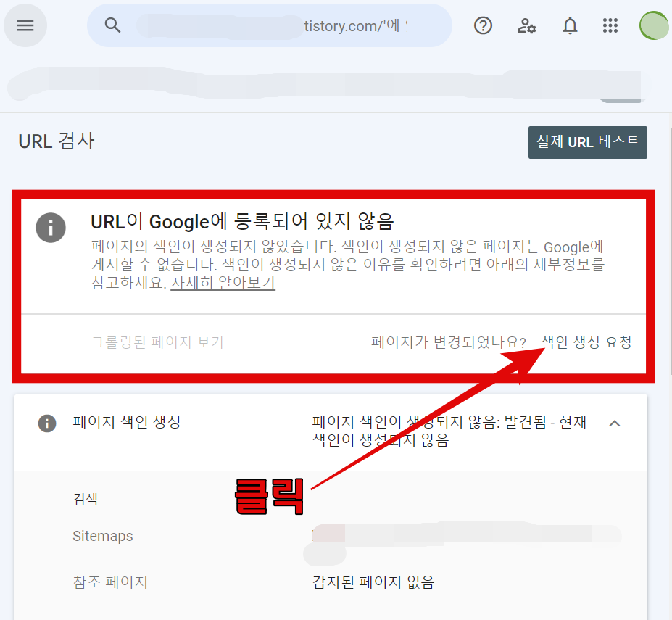Open the hamburger navigation menu
672x620 pixels.
pyautogui.click(x=25, y=25)
